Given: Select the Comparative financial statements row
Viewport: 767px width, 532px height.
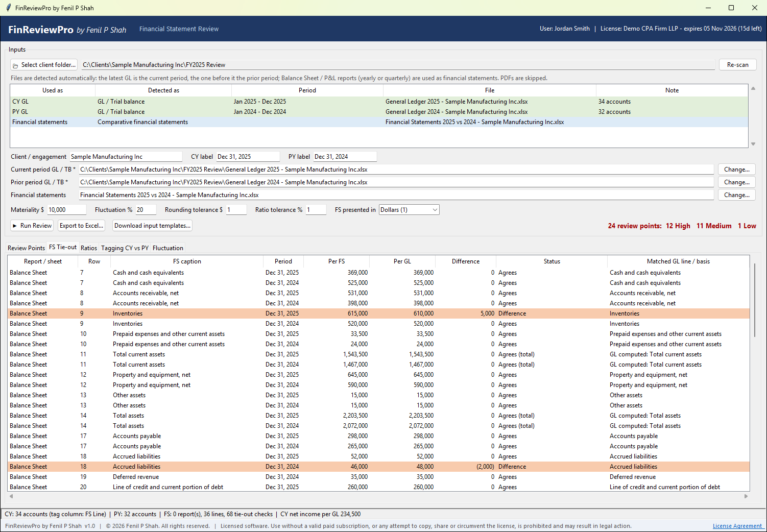Looking at the screenshot, I should (x=379, y=122).
